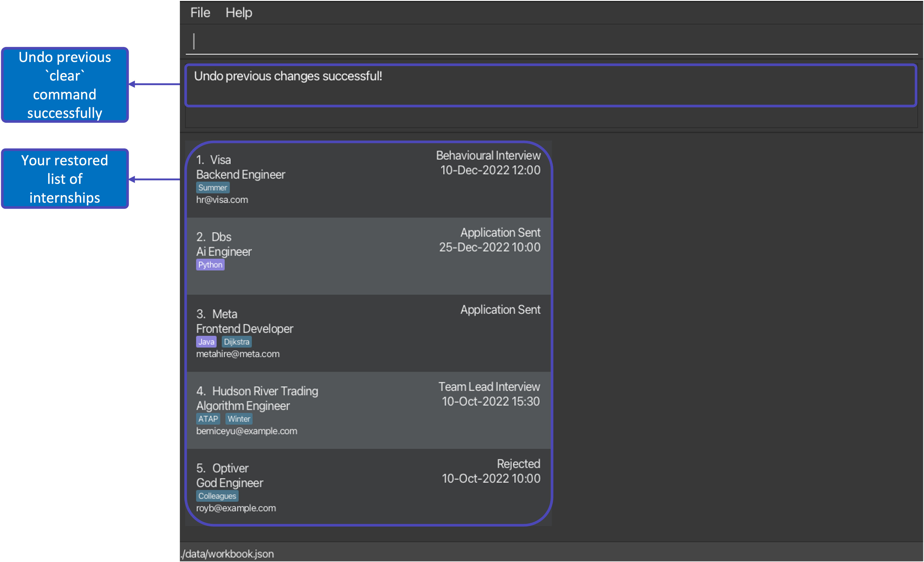Click the 'Frontend Developer' position text
This screenshot has width=924, height=562.
coord(245,329)
